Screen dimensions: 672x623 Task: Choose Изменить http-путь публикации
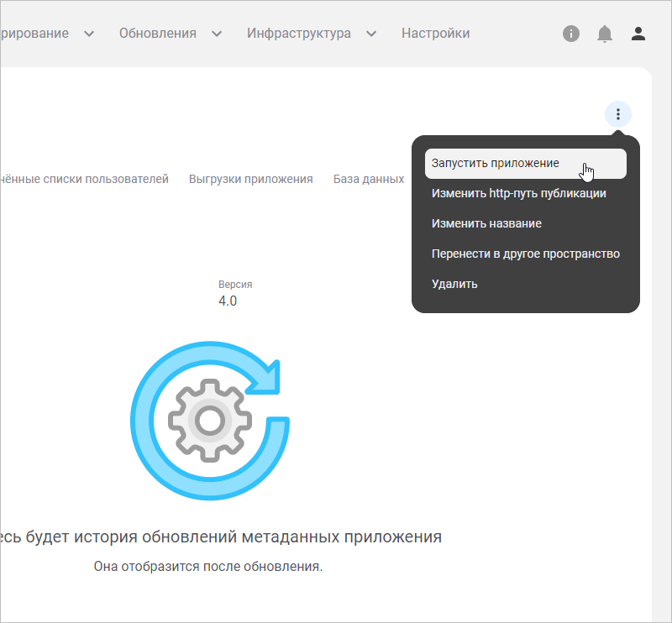click(518, 194)
